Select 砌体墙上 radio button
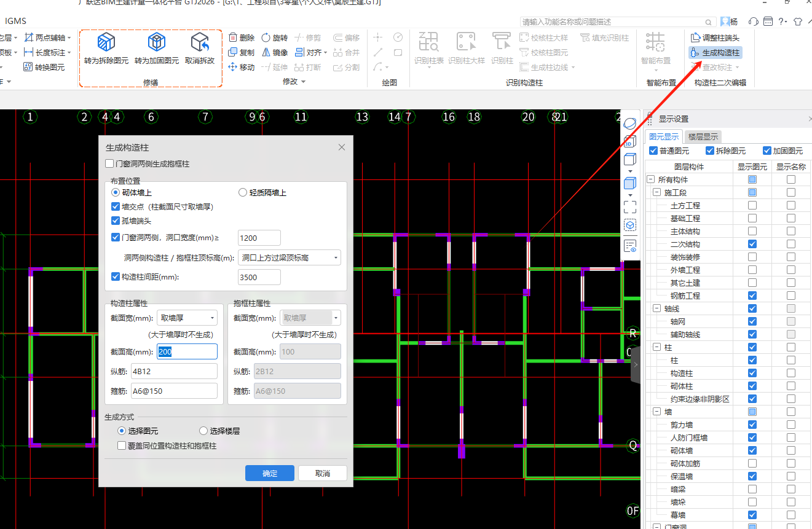 click(116, 192)
